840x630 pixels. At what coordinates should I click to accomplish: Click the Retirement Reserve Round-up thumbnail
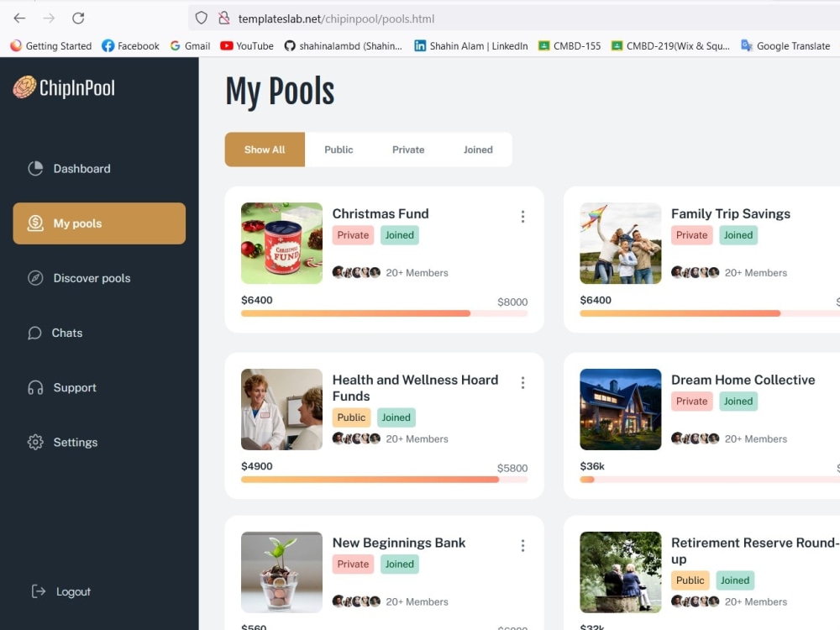pos(621,572)
